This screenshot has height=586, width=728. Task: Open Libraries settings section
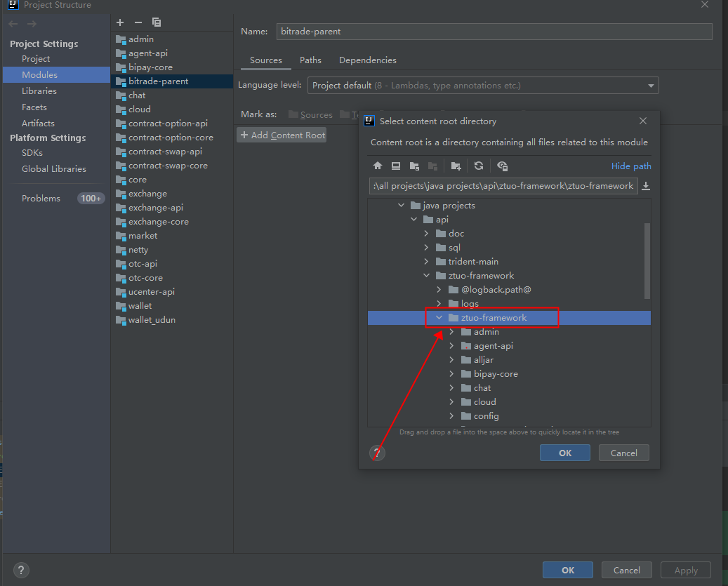(39, 91)
